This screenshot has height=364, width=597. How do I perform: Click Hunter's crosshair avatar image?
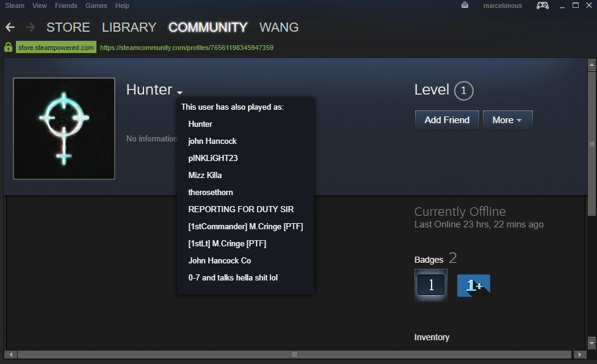[64, 129]
